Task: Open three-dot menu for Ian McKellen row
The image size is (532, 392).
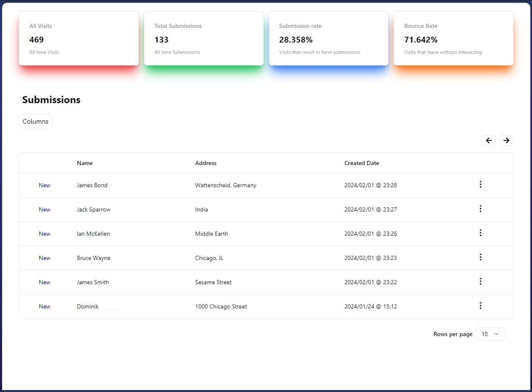Action: [480, 233]
